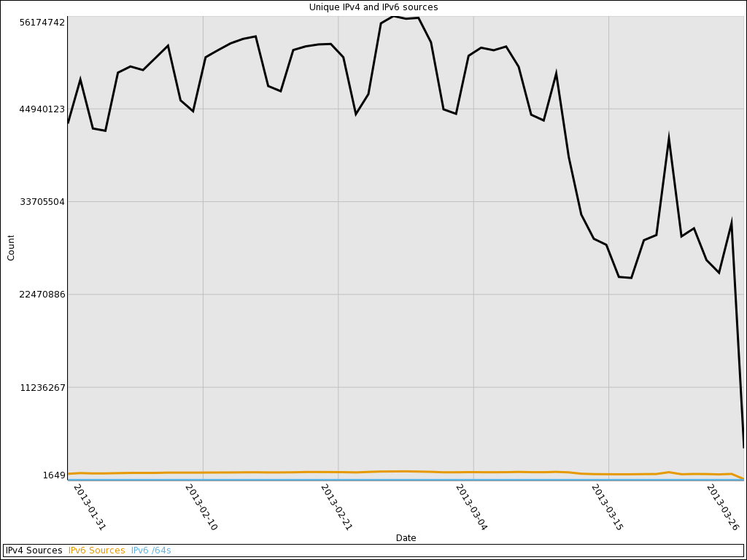
Task: Click the 2013-02-21 date tick label
Action: [x=336, y=507]
